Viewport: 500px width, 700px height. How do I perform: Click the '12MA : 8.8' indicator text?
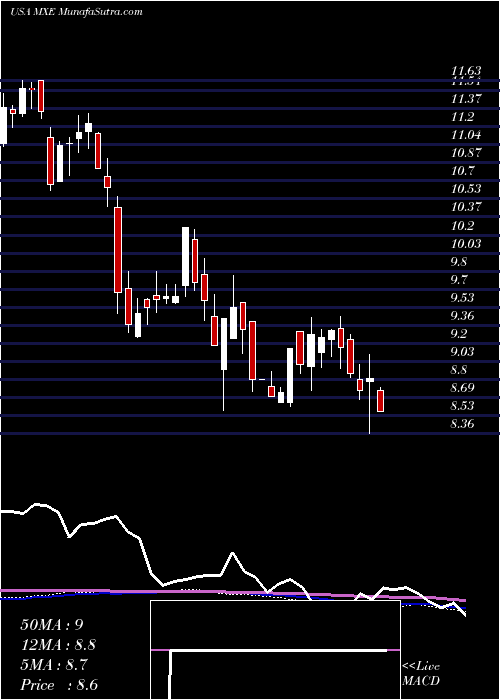click(58, 645)
